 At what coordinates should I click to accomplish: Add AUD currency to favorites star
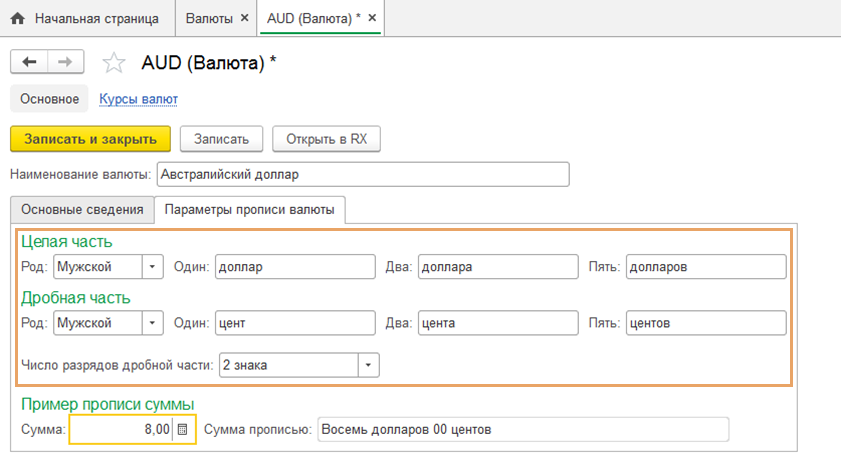coord(114,63)
